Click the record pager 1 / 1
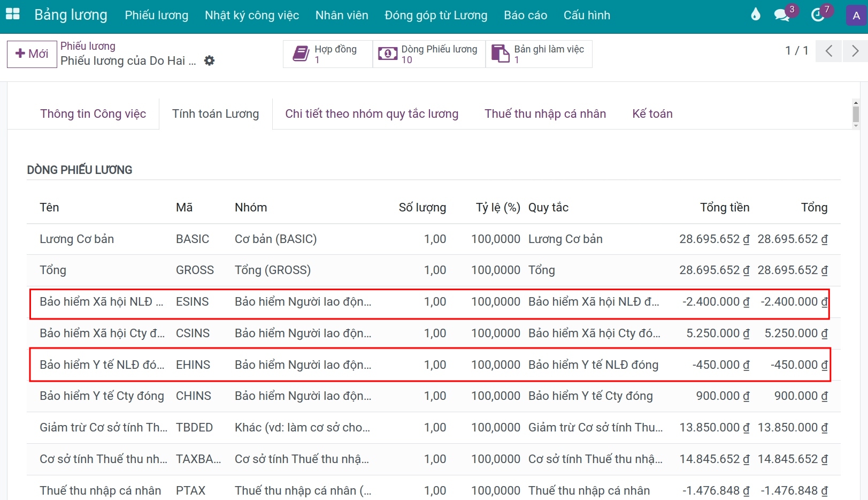The width and height of the screenshot is (868, 500). click(x=796, y=50)
